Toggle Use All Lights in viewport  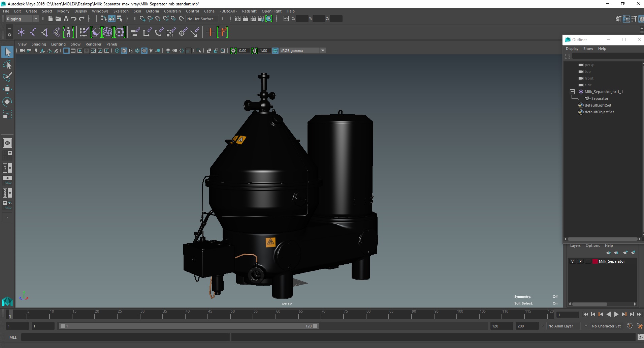151,51
